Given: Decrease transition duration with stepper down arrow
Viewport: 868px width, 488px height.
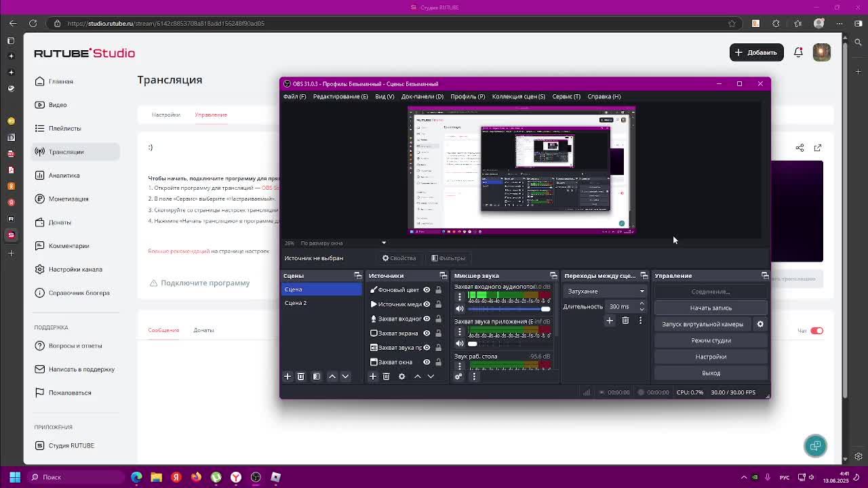Looking at the screenshot, I should tap(642, 309).
